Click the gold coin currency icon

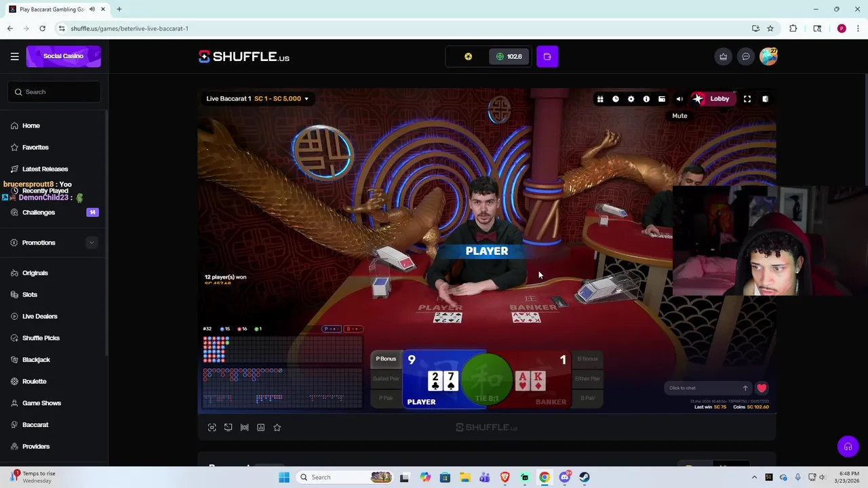468,56
